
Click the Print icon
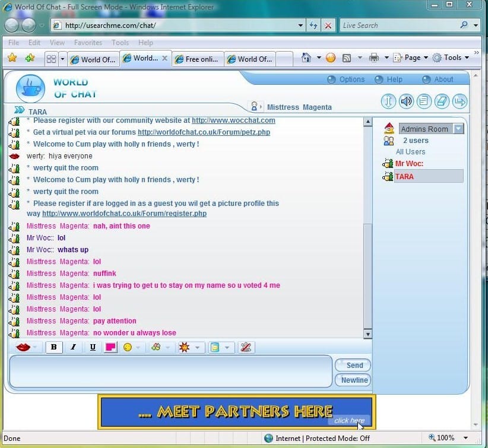coord(374,58)
